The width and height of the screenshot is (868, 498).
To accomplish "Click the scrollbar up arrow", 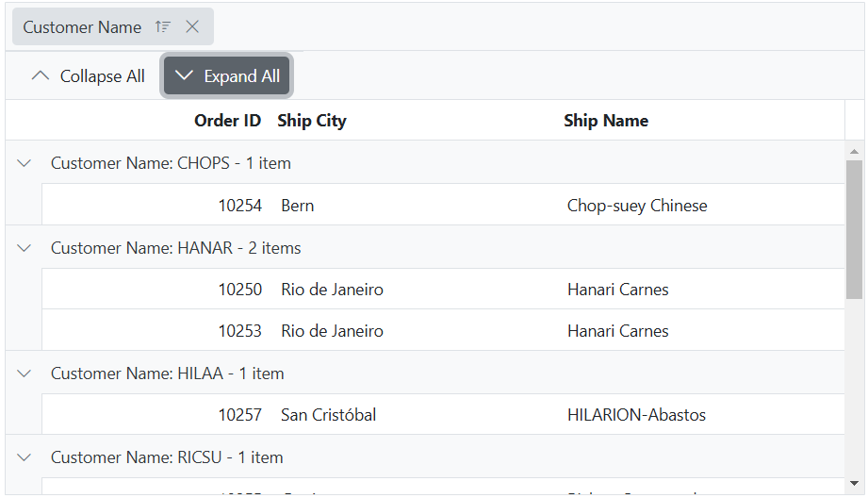I will click(855, 151).
